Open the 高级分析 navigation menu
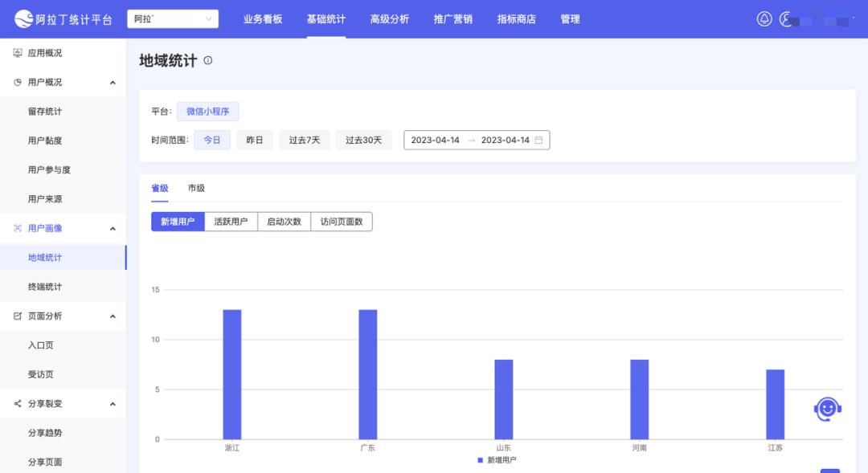The width and height of the screenshot is (868, 473). [x=388, y=18]
